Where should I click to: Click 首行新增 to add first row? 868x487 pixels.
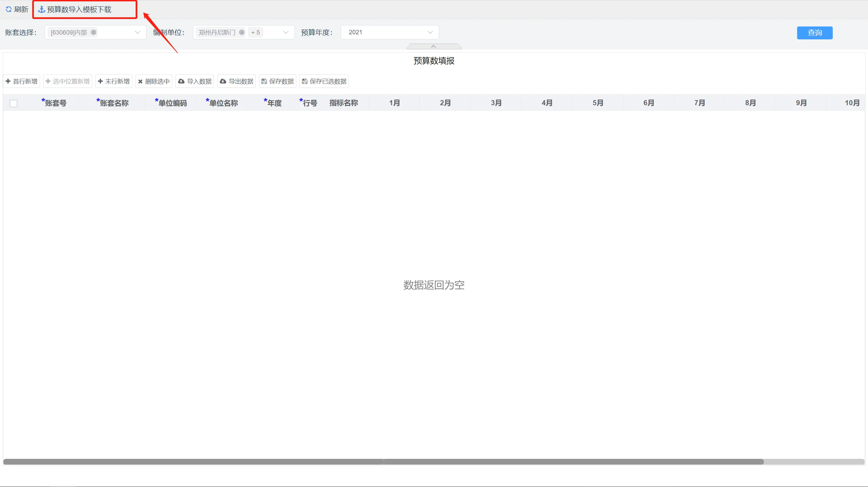pyautogui.click(x=22, y=81)
